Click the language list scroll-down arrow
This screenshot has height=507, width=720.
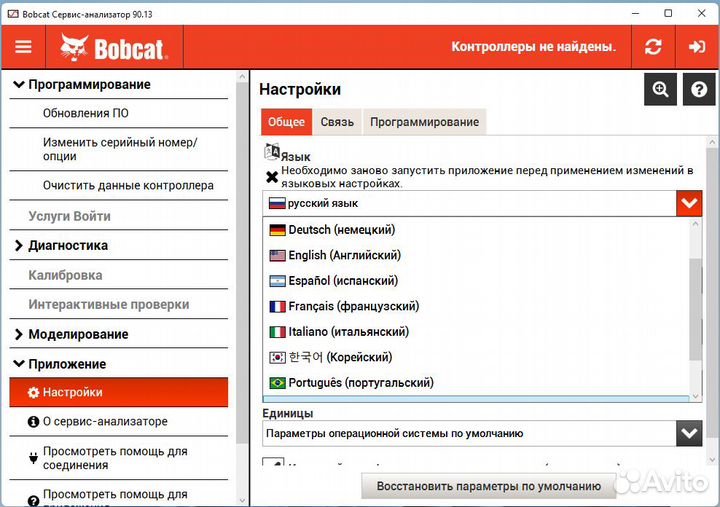pyautogui.click(x=696, y=396)
